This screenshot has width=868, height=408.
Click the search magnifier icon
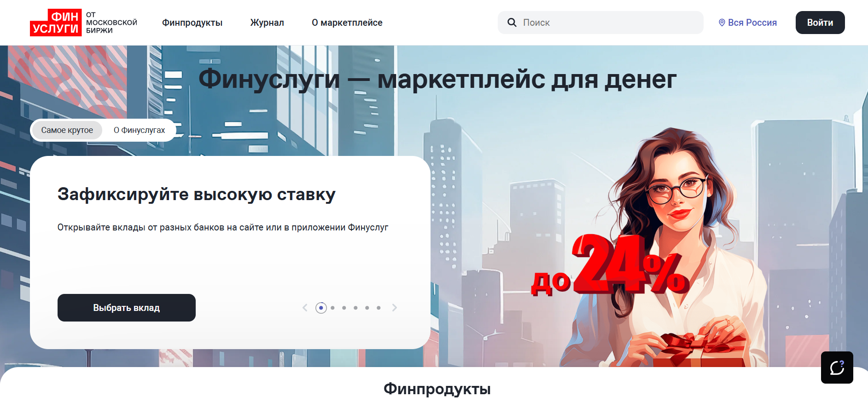[512, 23]
